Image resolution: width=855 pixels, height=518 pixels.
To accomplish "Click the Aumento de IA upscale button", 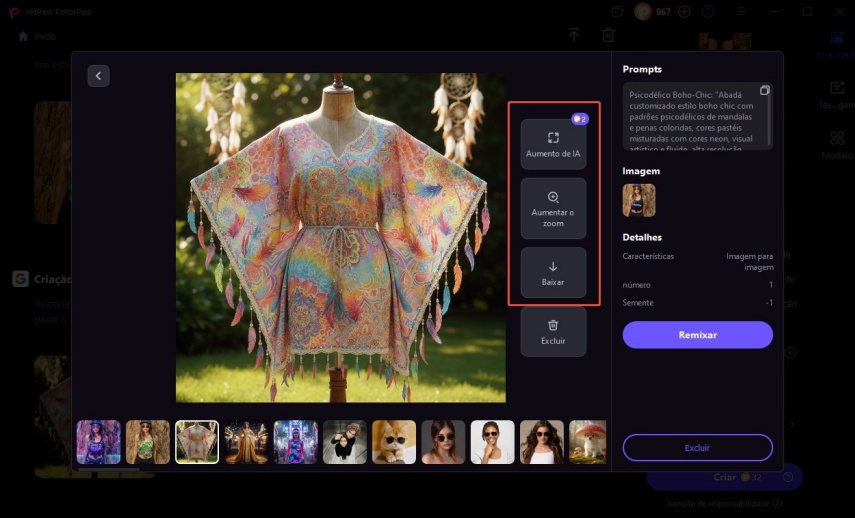I will [x=553, y=144].
